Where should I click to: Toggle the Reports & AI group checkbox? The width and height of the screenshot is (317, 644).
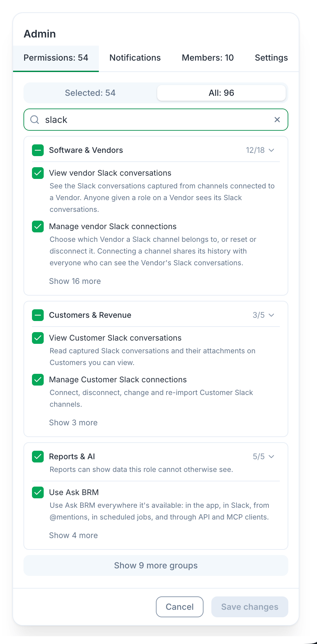pos(38,457)
